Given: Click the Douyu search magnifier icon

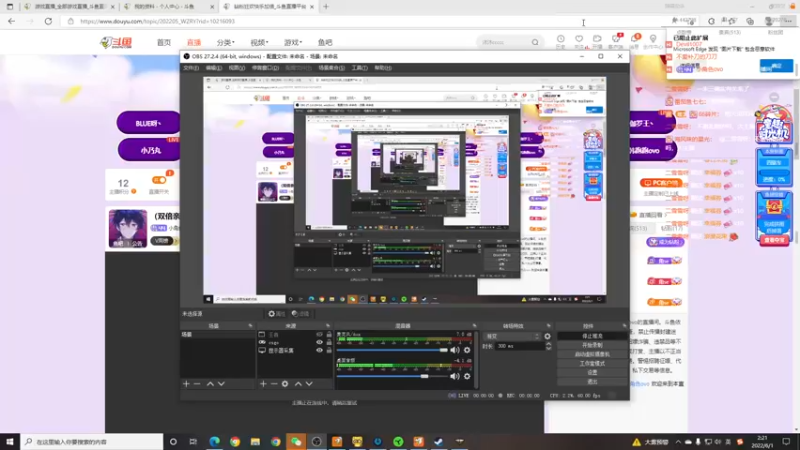Looking at the screenshot, I should point(535,42).
